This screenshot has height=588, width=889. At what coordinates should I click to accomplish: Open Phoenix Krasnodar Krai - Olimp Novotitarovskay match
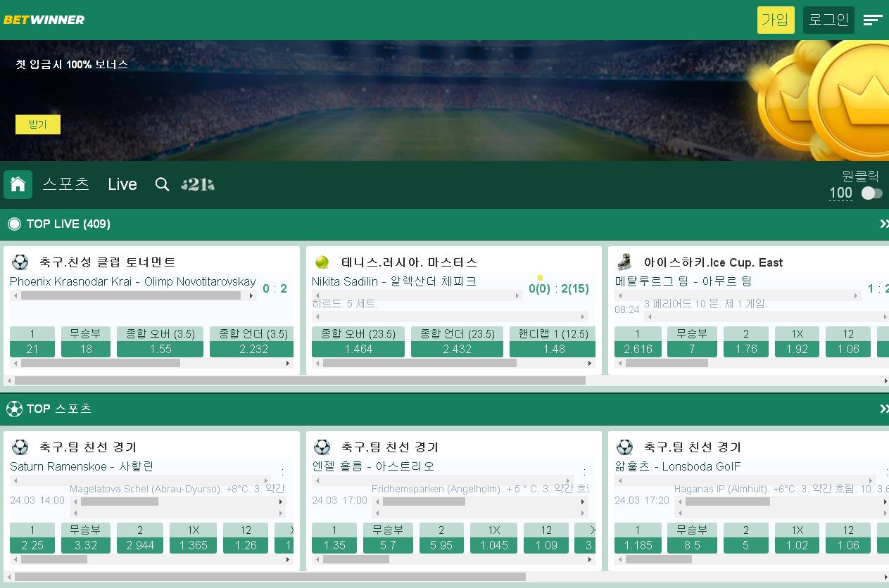coord(133,281)
